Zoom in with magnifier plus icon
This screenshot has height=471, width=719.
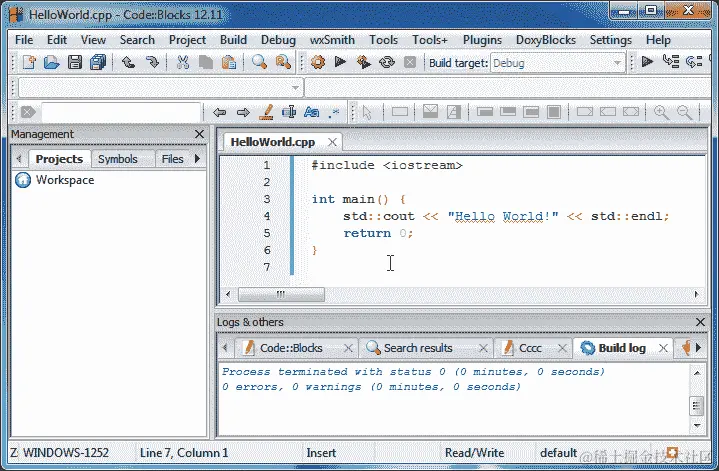pos(661,112)
